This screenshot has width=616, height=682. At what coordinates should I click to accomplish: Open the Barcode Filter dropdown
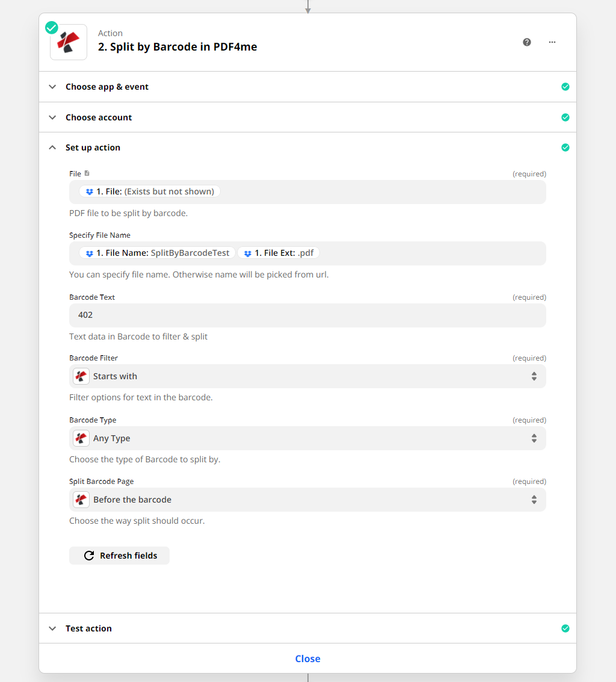[x=307, y=376]
